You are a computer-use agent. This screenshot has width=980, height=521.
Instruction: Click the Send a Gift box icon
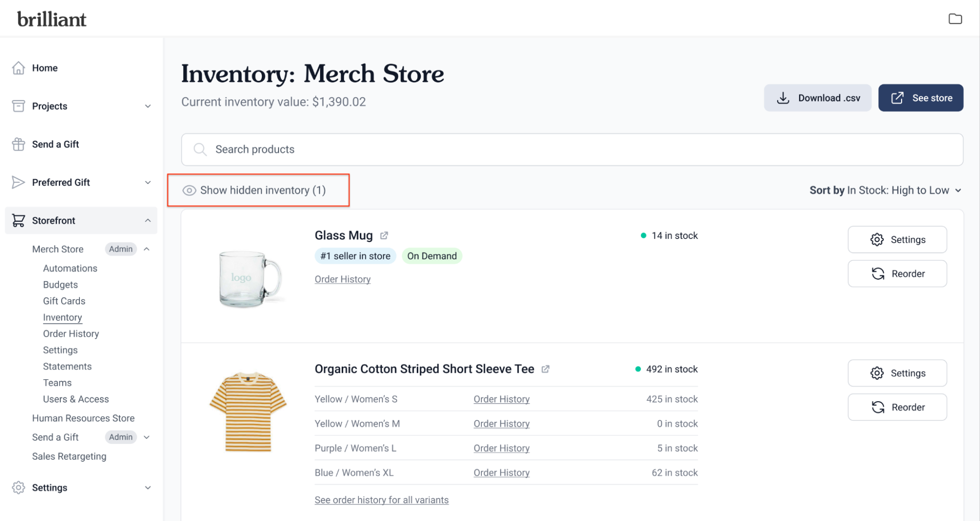pos(19,144)
